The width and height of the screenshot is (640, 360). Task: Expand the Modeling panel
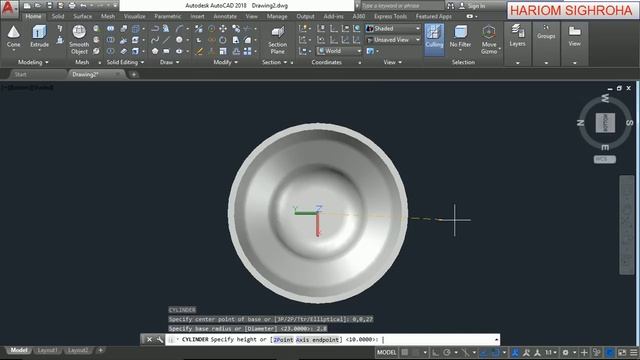point(33,62)
